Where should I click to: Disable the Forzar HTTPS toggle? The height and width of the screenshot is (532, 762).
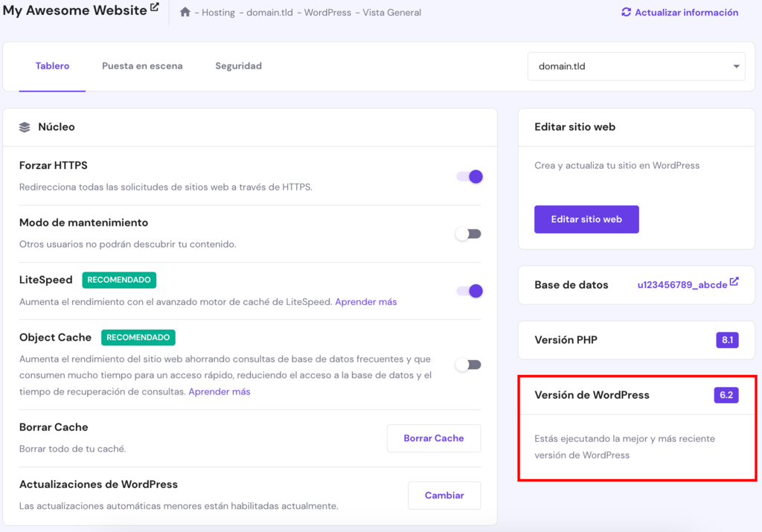(468, 176)
